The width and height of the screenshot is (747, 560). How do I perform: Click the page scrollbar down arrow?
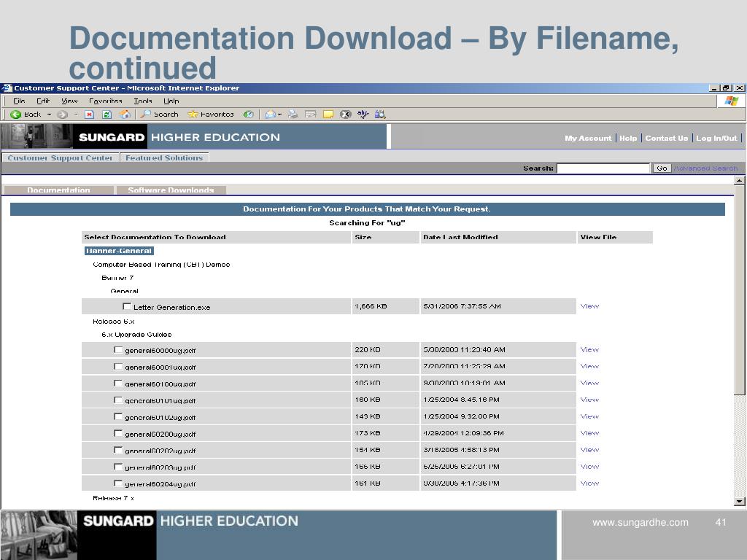pos(740,501)
